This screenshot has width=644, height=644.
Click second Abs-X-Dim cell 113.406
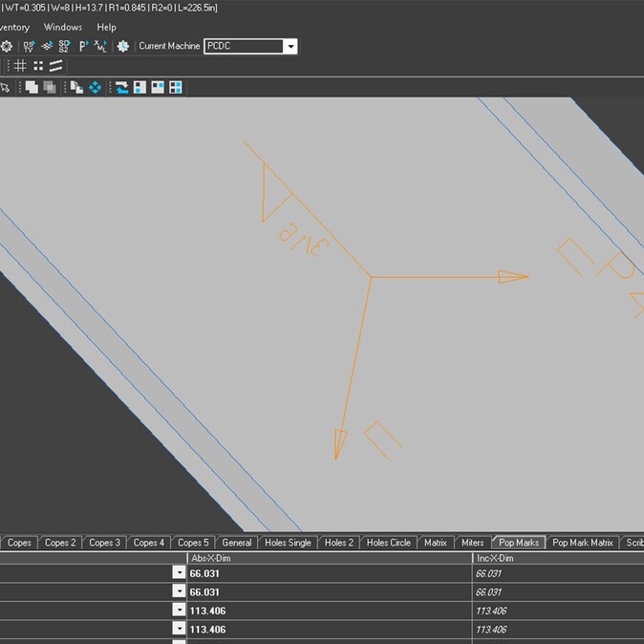tap(330, 629)
